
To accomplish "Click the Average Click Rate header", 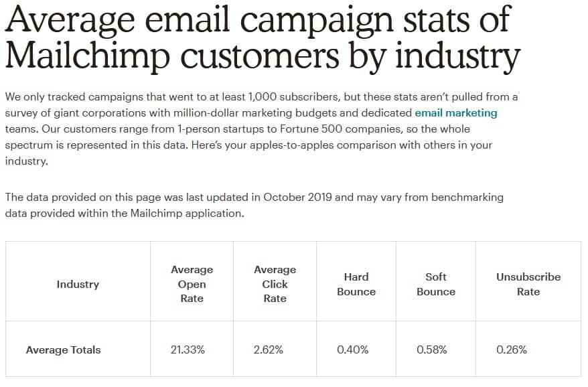I will (x=275, y=284).
